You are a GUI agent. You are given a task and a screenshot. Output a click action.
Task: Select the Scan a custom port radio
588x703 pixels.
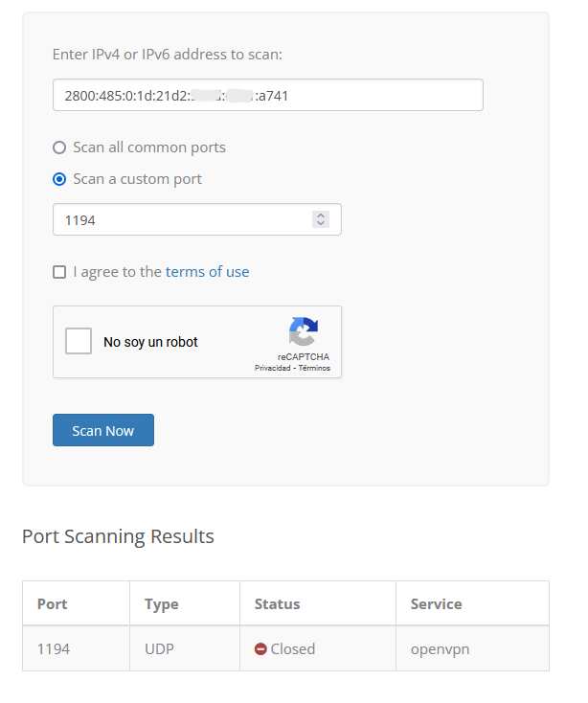coord(59,179)
